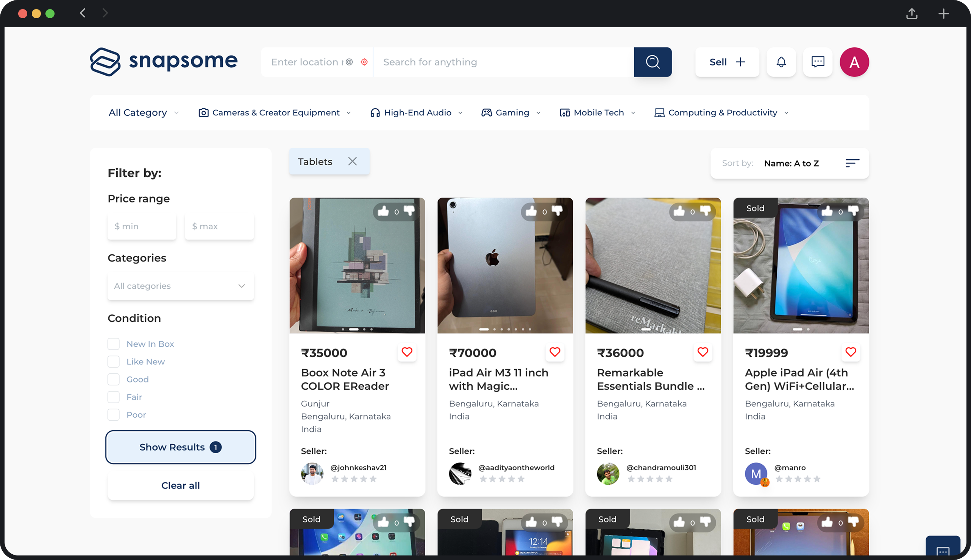Screen dimensions: 971x560
Task: Click @chandramouli301 seller avatar
Action: pos(608,473)
